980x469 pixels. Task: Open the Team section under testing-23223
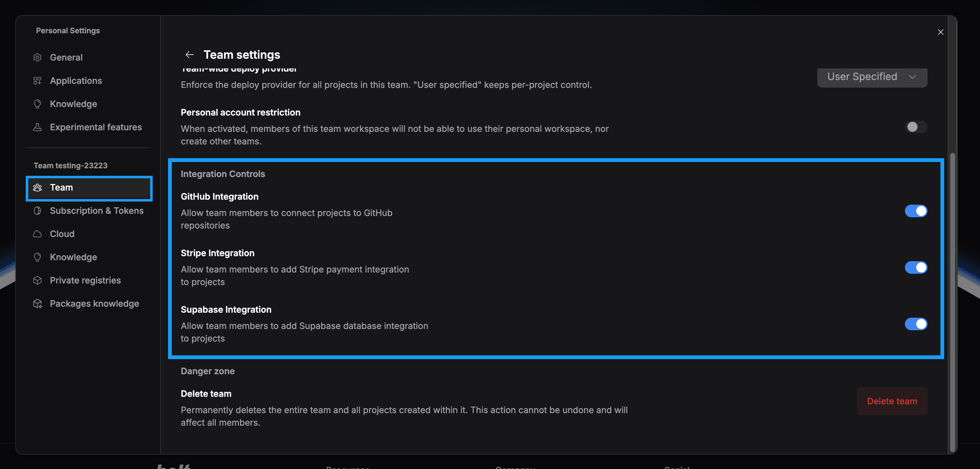61,187
